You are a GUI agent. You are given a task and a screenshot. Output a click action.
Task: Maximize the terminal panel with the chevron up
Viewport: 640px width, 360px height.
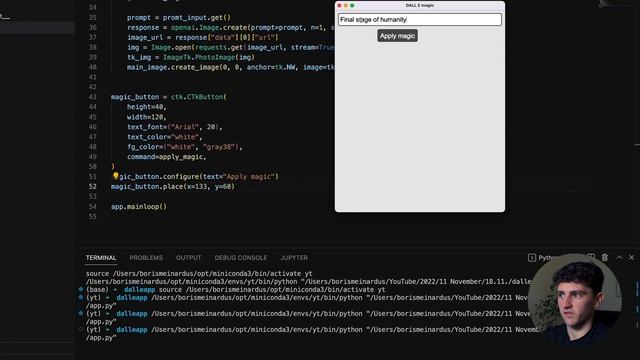[x=619, y=258]
